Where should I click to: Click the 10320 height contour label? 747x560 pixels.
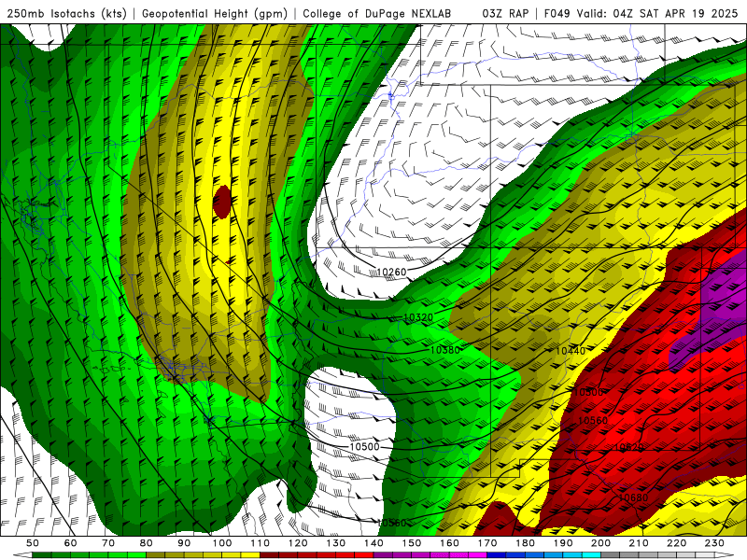[x=417, y=317]
